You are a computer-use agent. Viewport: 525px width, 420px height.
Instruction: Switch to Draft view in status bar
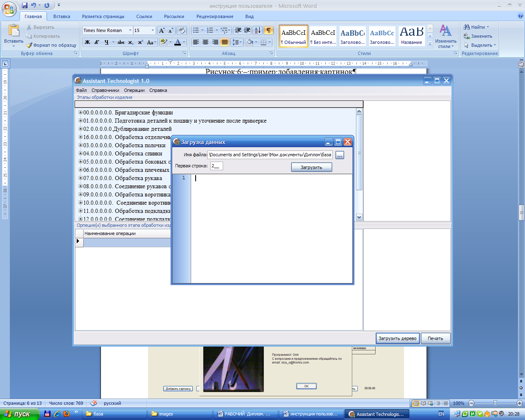click(445, 403)
